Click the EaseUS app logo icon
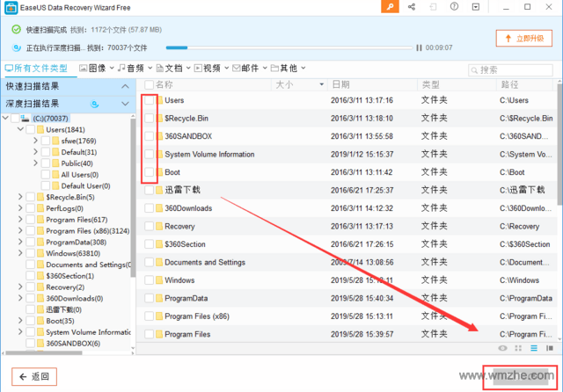The image size is (563, 392). (x=11, y=8)
